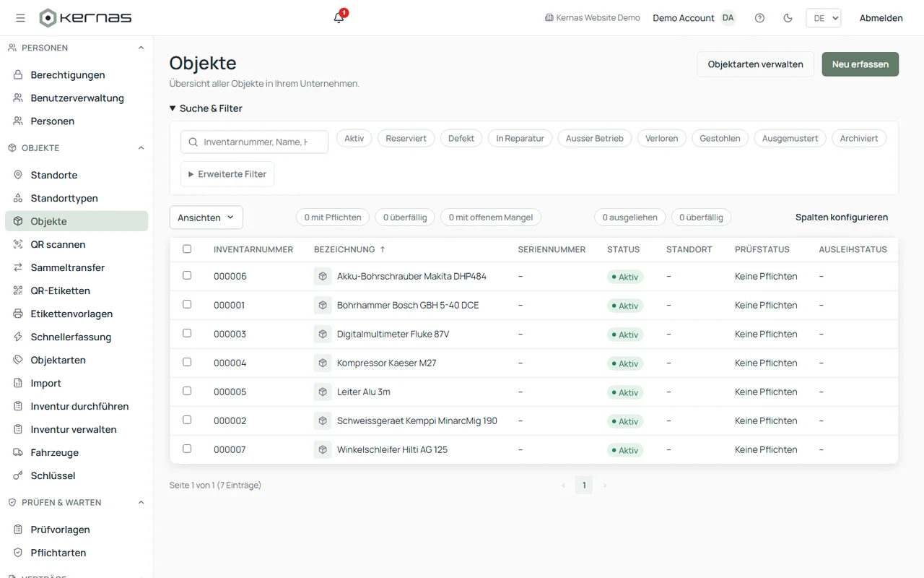The width and height of the screenshot is (924, 578).
Task: Open DA account avatar
Action: 728,18
